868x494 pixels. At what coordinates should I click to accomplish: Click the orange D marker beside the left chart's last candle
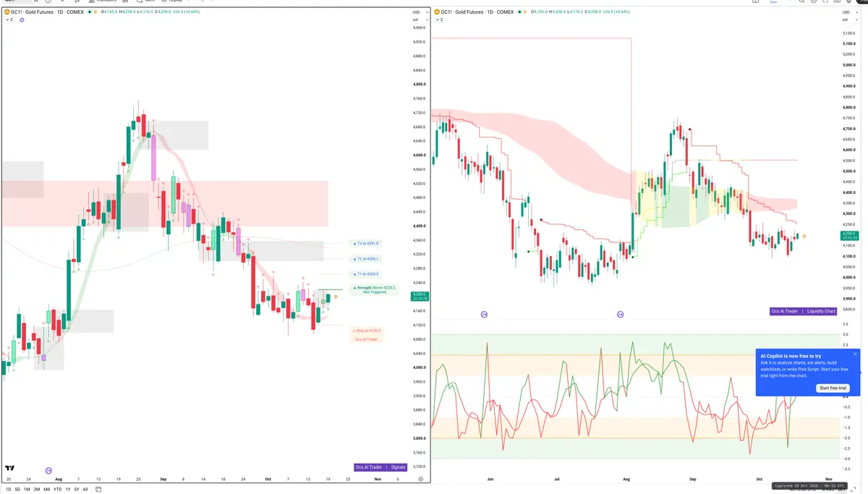[336, 297]
